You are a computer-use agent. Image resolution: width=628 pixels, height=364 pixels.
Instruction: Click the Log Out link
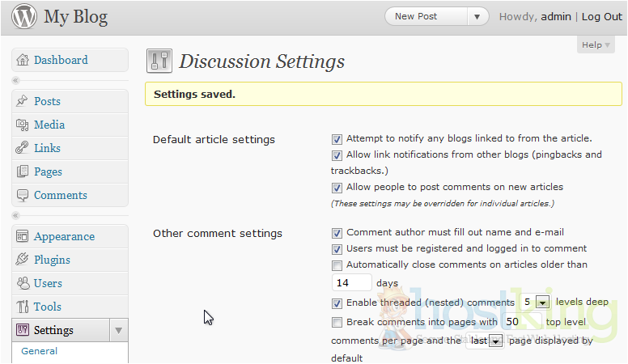click(601, 17)
